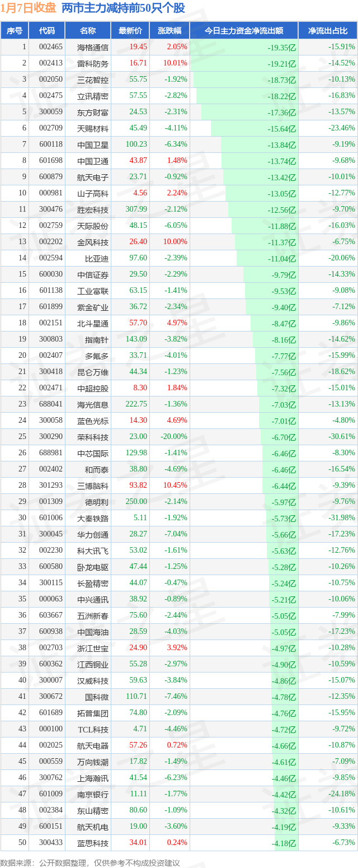
Task: Select stock name 江西铜业
Action: 93,664
